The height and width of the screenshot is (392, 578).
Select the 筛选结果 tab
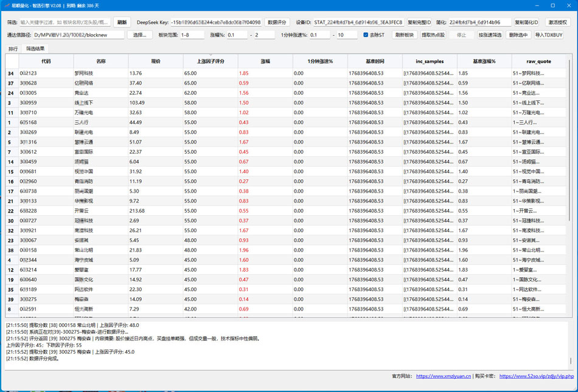34,48
